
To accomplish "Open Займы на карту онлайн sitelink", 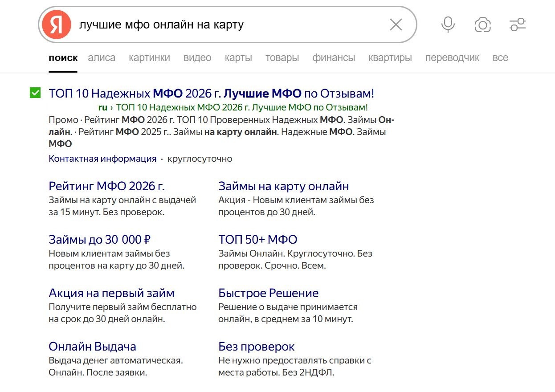I will [283, 186].
